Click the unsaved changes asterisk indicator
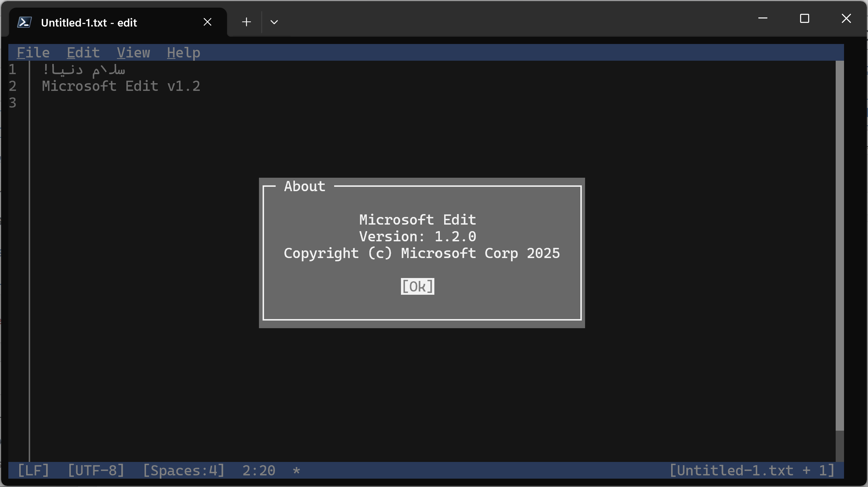Viewport: 868px width, 487px height. tap(296, 470)
